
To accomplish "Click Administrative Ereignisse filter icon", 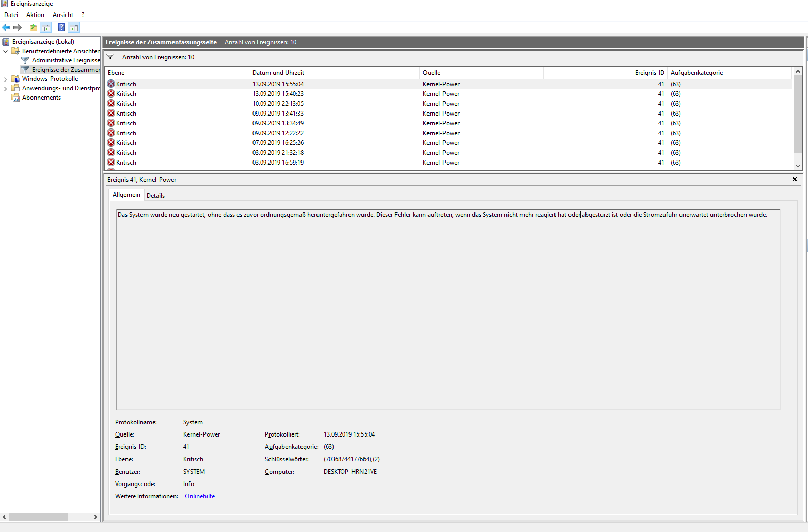I will [x=25, y=60].
